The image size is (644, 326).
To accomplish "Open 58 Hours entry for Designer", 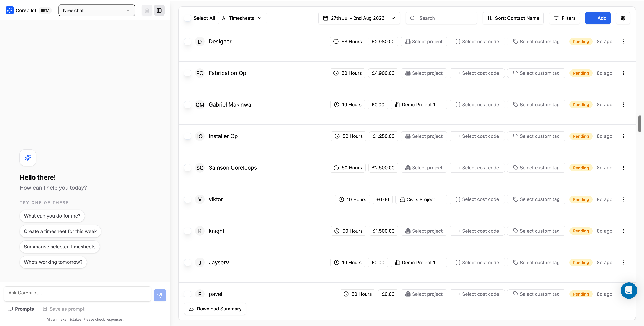I will pyautogui.click(x=348, y=42).
